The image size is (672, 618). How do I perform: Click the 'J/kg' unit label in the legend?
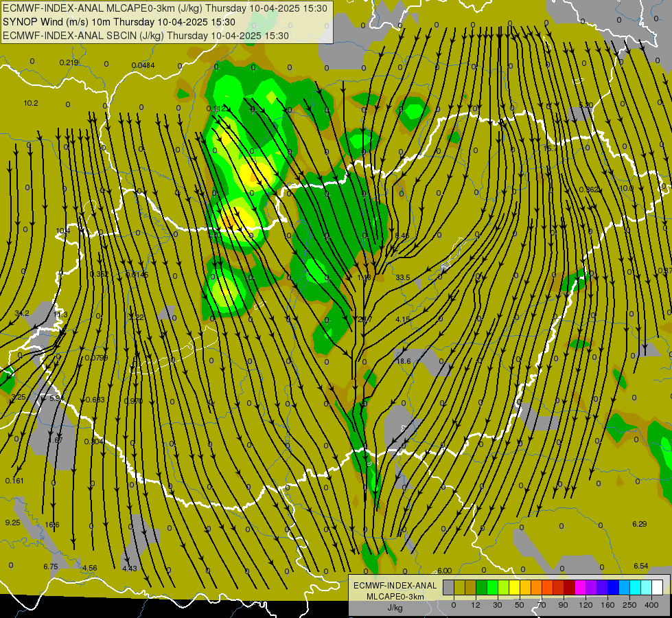395,608
